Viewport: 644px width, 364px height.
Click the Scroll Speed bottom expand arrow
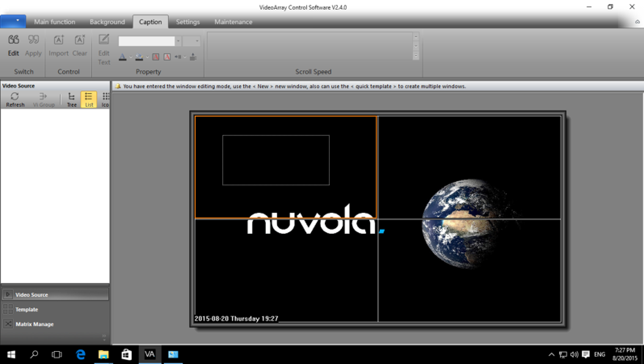pyautogui.click(x=416, y=55)
